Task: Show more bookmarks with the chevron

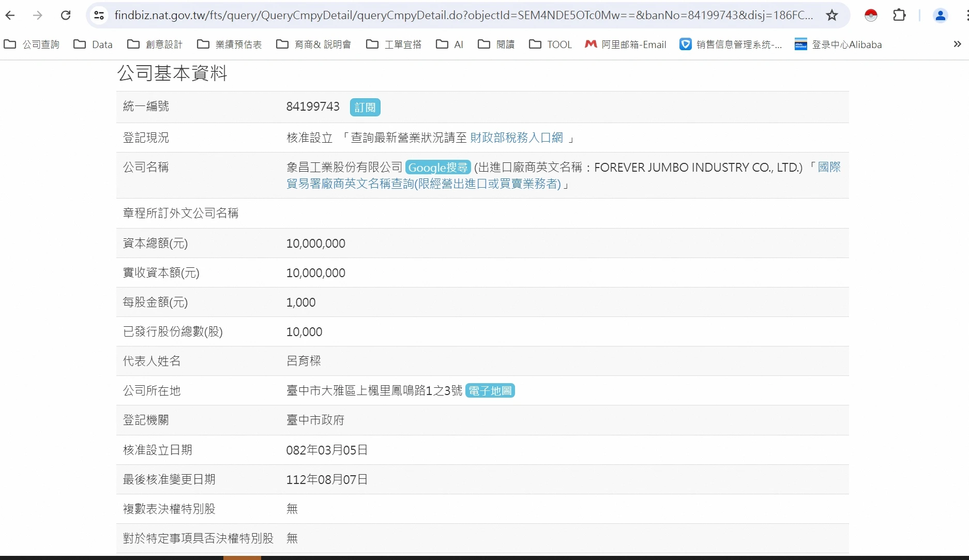Action: [x=957, y=44]
